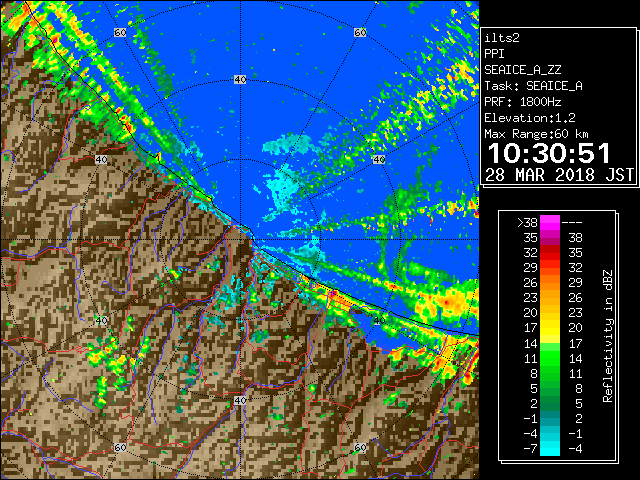
Task: Pick the magenta swatch beside ">38"
Action: point(550,223)
